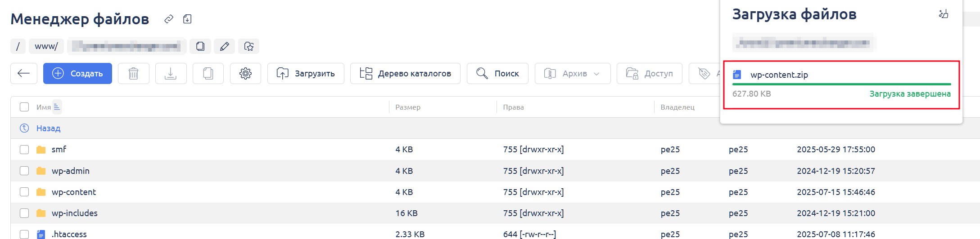980x239 pixels.
Task: Click the trash can delete icon
Action: (134, 73)
